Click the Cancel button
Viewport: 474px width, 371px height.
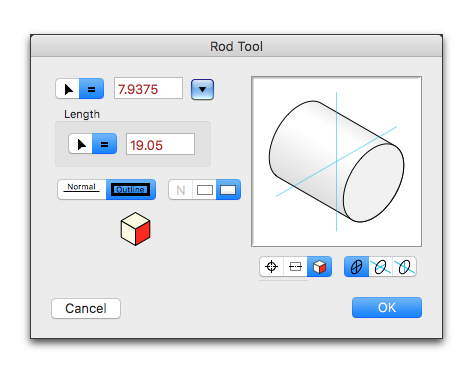point(86,308)
